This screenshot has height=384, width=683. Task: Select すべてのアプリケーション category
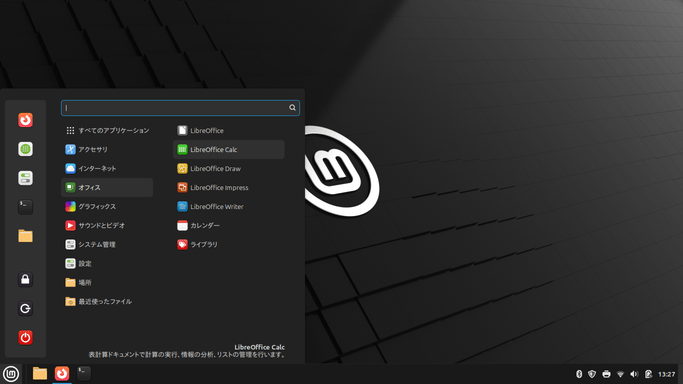point(107,131)
